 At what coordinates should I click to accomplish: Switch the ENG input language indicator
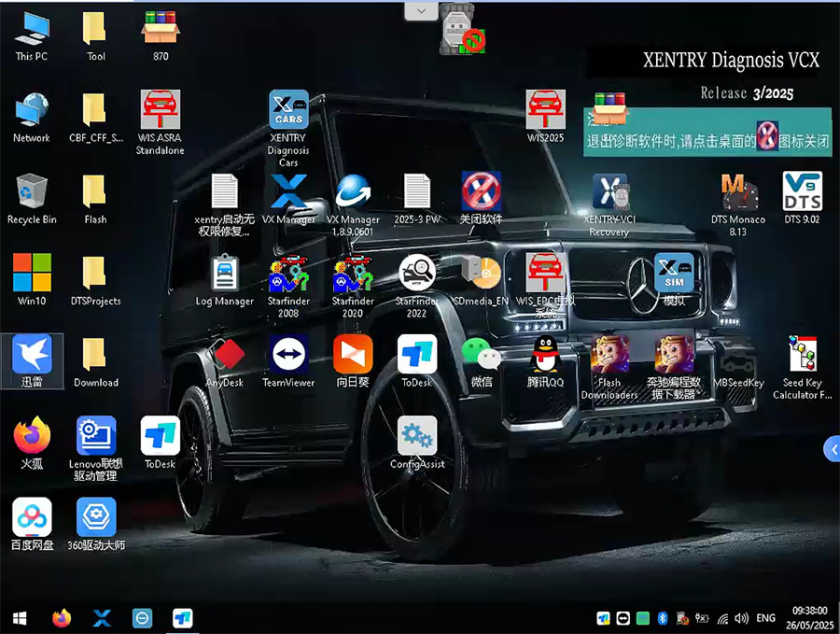pos(765,618)
